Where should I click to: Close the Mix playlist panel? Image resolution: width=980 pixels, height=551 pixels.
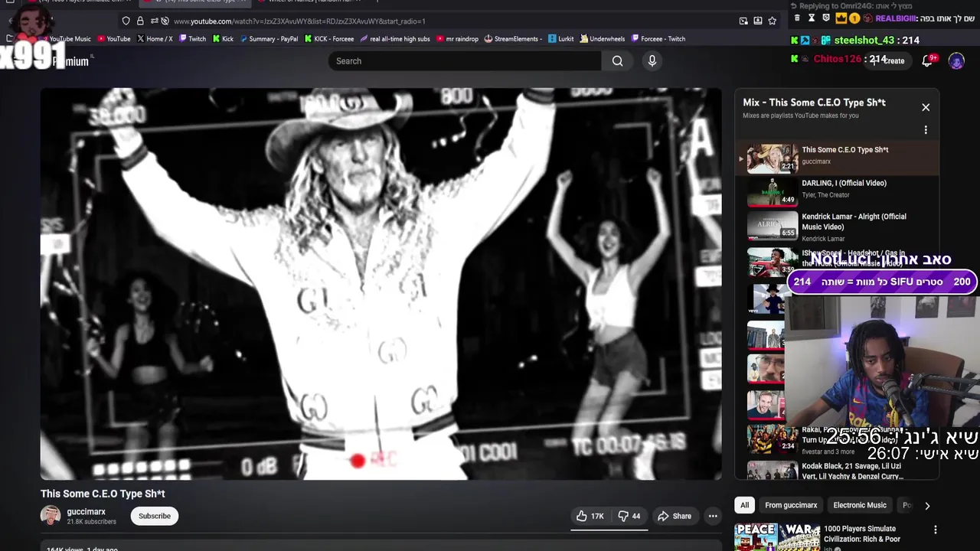point(926,107)
